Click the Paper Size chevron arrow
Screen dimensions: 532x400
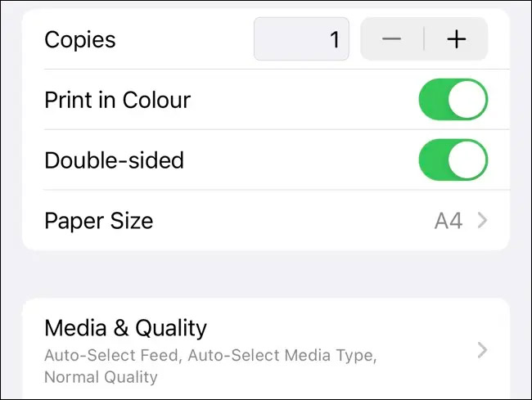(x=482, y=220)
